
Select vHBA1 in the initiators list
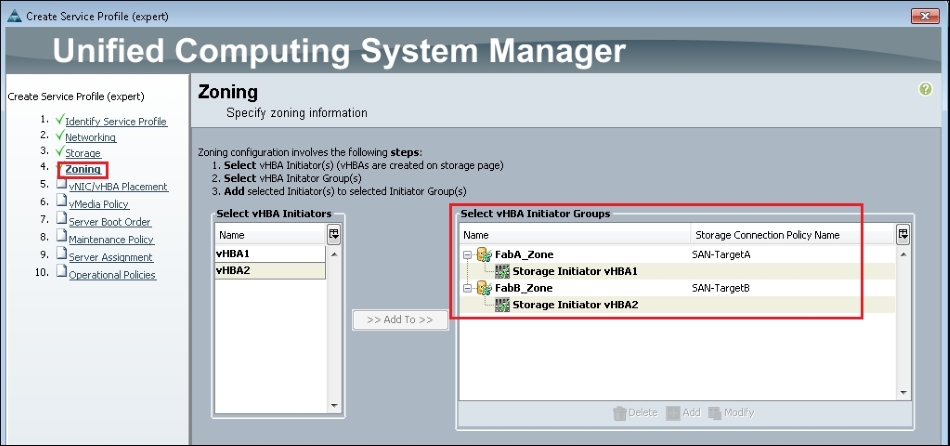click(270, 254)
